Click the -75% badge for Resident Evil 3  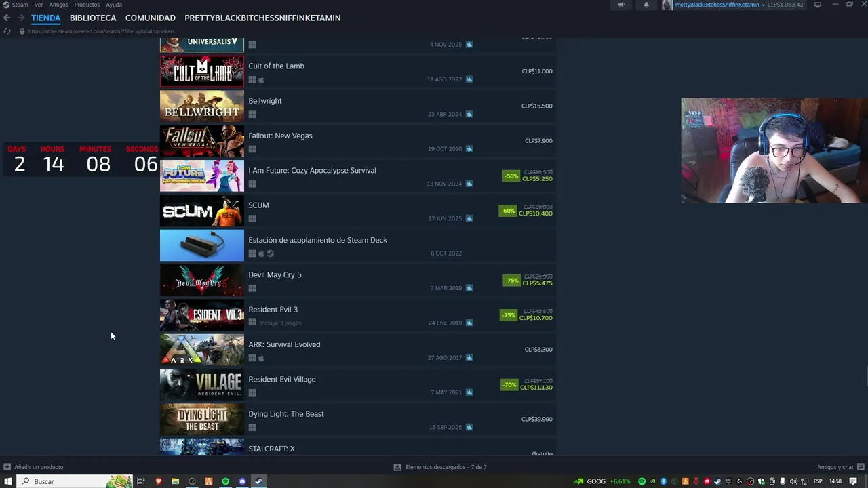(x=508, y=315)
